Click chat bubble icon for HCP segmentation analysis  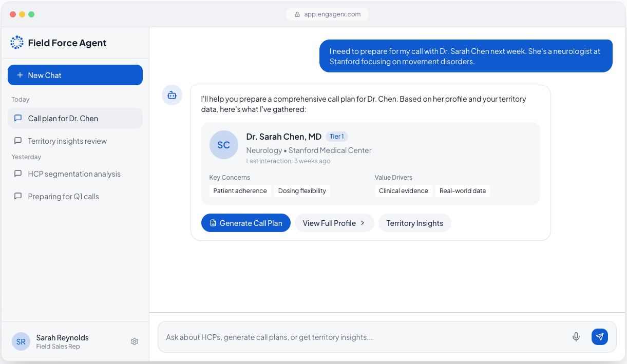(x=18, y=174)
